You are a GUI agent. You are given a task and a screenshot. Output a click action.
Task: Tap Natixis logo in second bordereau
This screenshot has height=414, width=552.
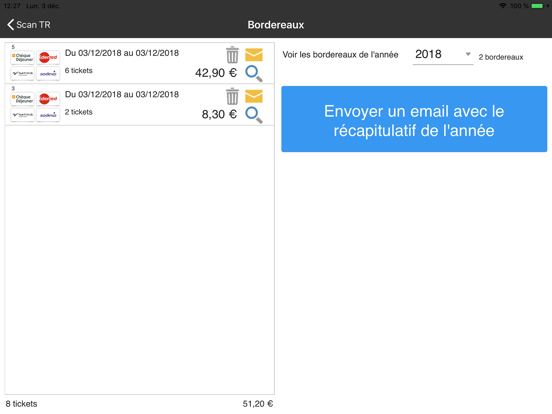coord(23,115)
